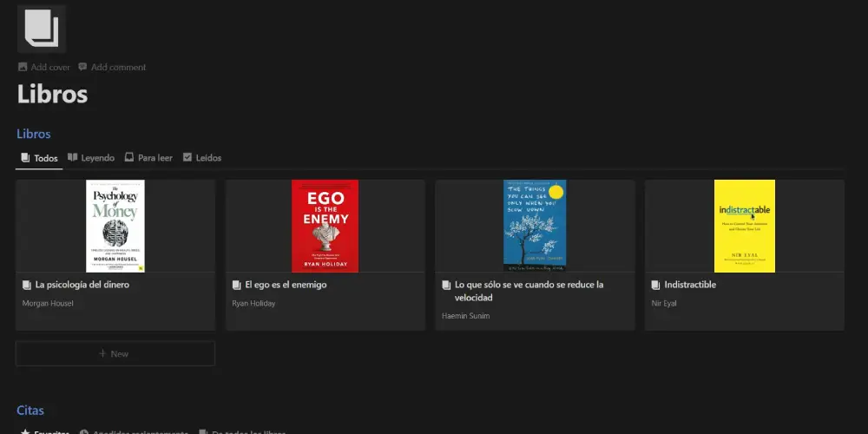The height and width of the screenshot is (434, 868).
Task: Click the Add cover image icon
Action: pyautogui.click(x=23, y=67)
